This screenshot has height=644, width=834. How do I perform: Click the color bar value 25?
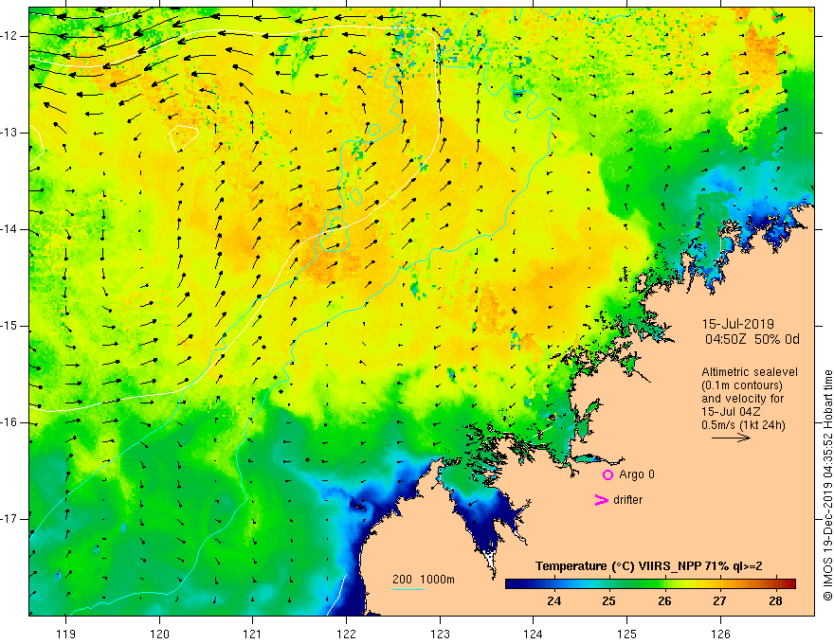[x=609, y=601]
